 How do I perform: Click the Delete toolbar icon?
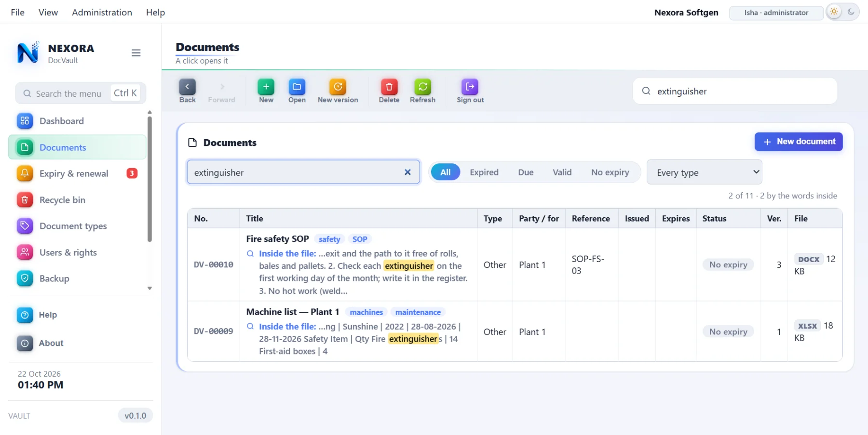click(389, 87)
